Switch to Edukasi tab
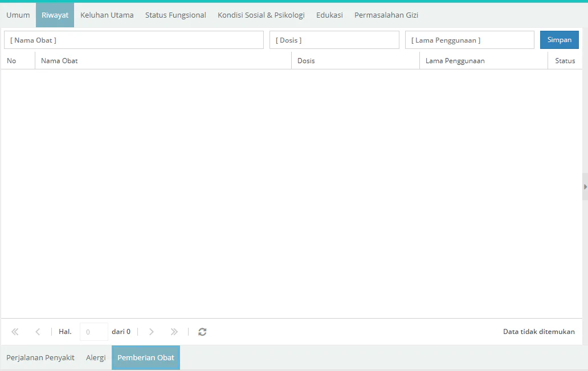The image size is (588, 371). [329, 15]
